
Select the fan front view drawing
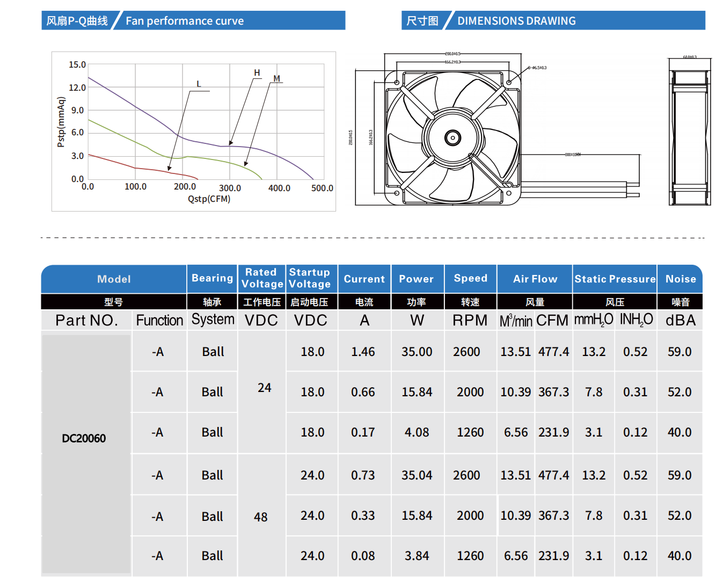(452, 137)
